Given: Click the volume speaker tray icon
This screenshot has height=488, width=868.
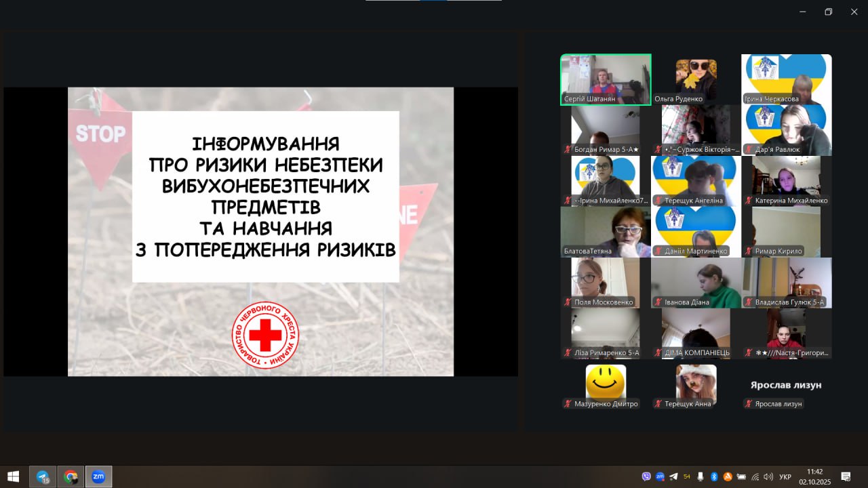Looking at the screenshot, I should coord(768,476).
